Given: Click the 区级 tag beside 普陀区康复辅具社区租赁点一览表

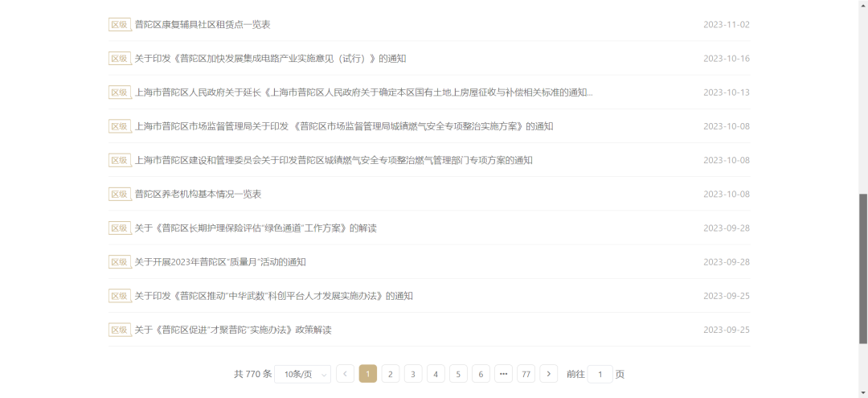Looking at the screenshot, I should point(120,25).
